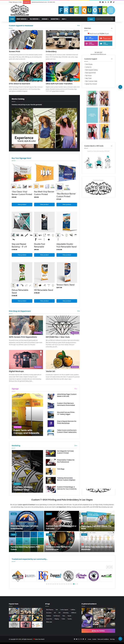124x644 pixels.
Task: Click the Customers envelope counter tile
Action: [x=105, y=43]
